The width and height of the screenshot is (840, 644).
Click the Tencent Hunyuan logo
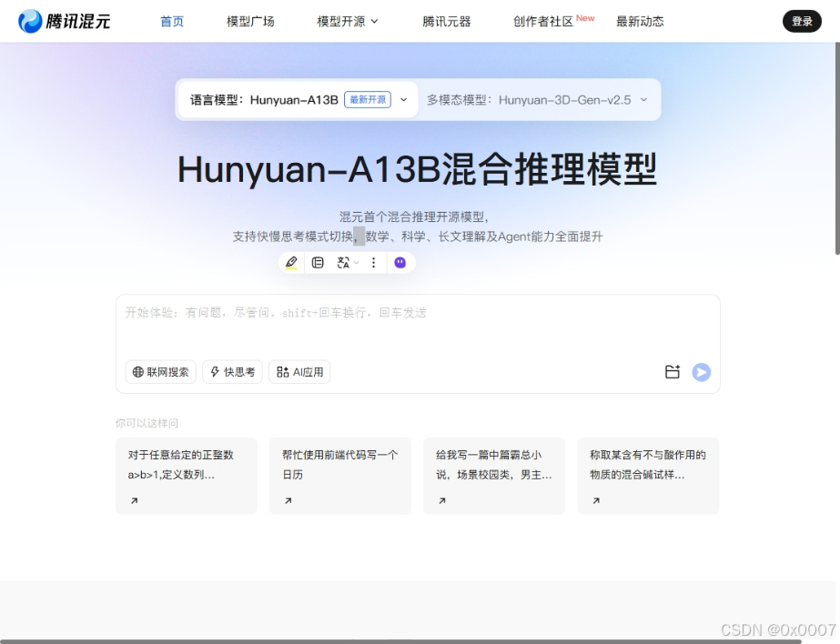(64, 20)
